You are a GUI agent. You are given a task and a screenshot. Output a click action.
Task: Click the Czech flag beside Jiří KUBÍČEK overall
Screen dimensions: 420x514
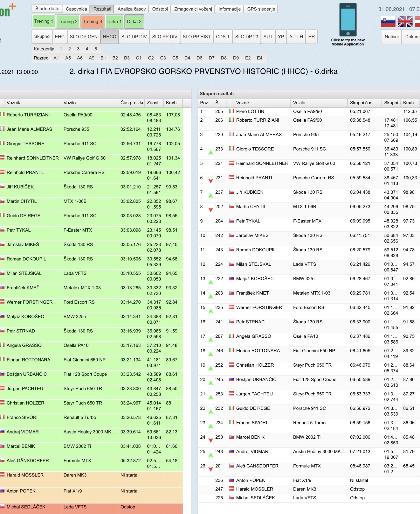[x=231, y=192]
